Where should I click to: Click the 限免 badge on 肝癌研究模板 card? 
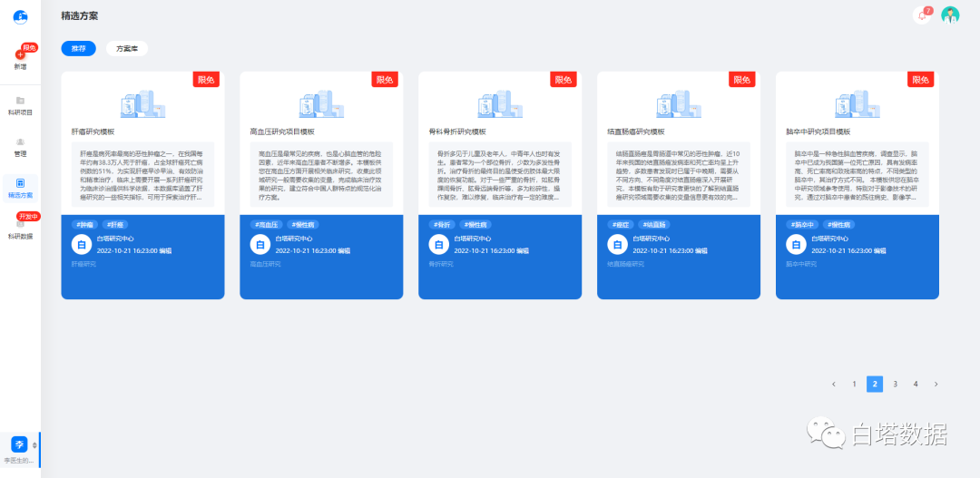pyautogui.click(x=206, y=79)
